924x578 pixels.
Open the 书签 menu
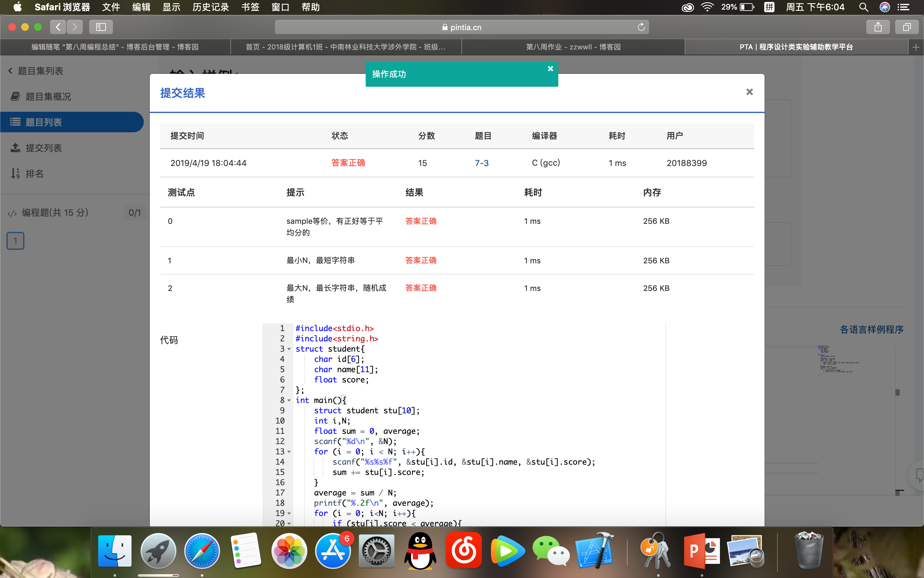click(x=250, y=7)
